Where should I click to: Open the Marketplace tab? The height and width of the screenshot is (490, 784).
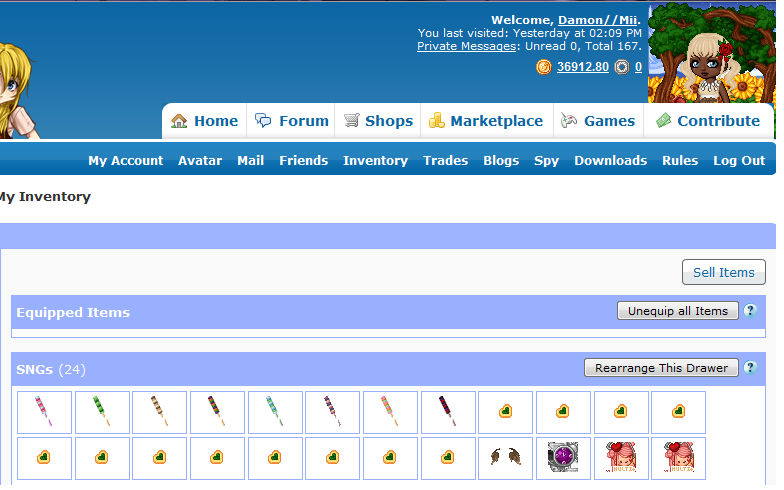coord(485,121)
